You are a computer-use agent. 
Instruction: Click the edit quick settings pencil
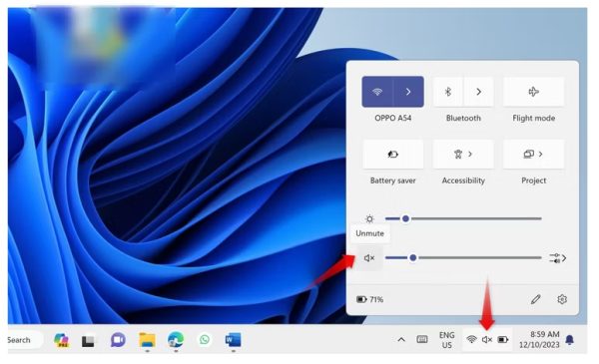pyautogui.click(x=535, y=299)
